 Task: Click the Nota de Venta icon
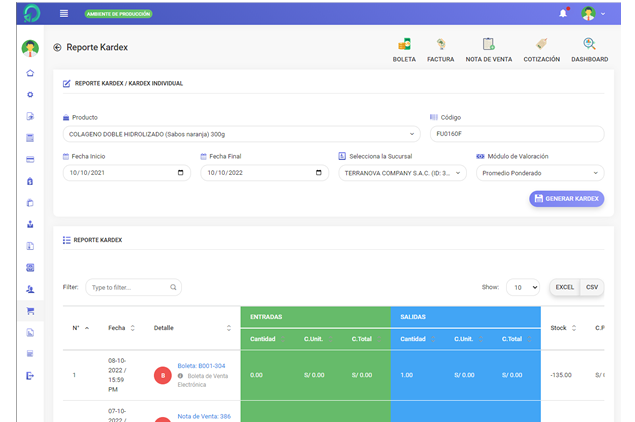pos(488,45)
